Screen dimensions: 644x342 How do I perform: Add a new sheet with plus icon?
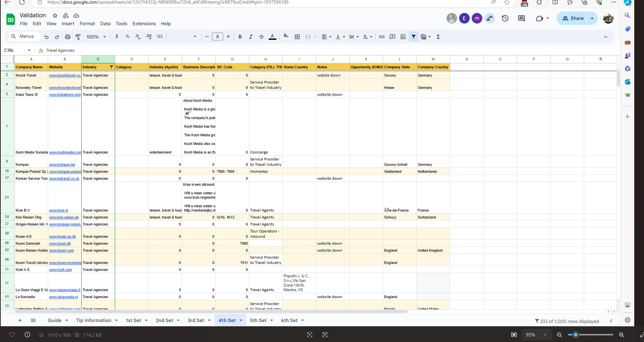20,320
